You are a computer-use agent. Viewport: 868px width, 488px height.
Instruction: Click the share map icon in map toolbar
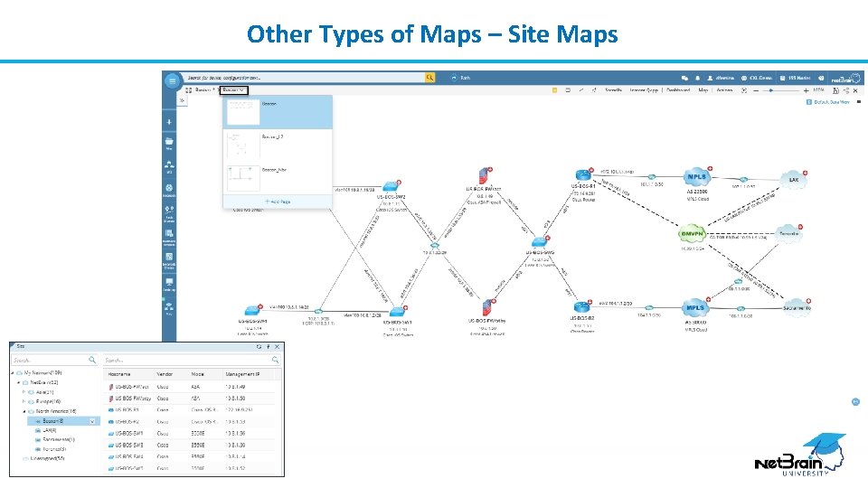click(846, 90)
